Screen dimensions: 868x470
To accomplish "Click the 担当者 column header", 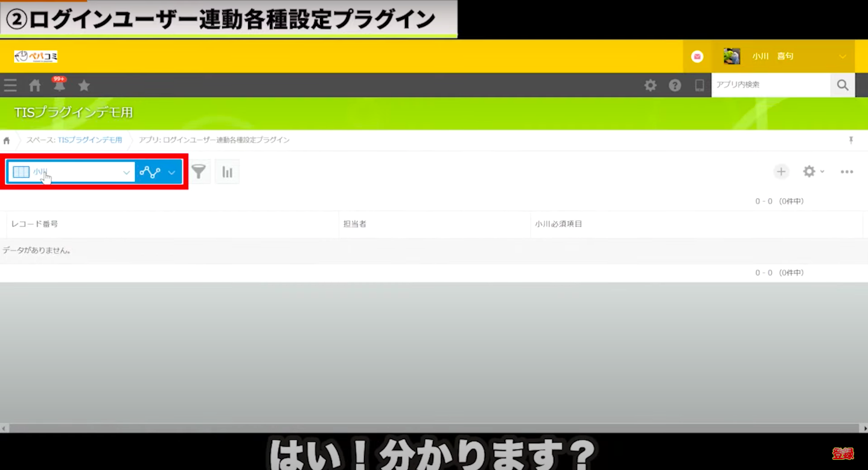I will [x=355, y=224].
